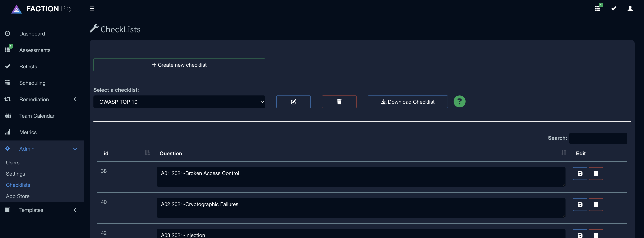Click the Metrics bar chart icon
Image resolution: width=644 pixels, height=238 pixels.
(8, 132)
